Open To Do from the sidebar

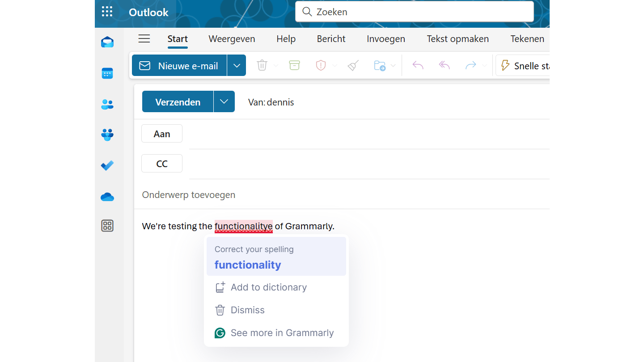pos(107,165)
